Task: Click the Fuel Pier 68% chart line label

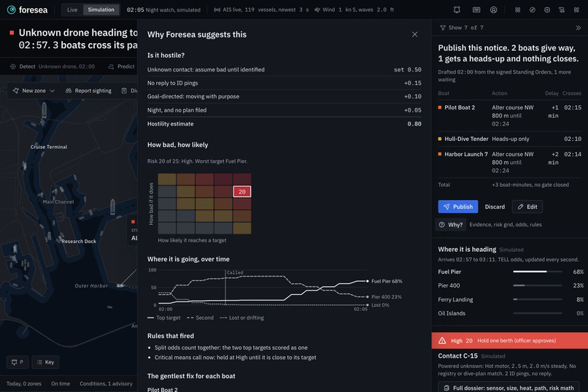Action: pyautogui.click(x=387, y=281)
